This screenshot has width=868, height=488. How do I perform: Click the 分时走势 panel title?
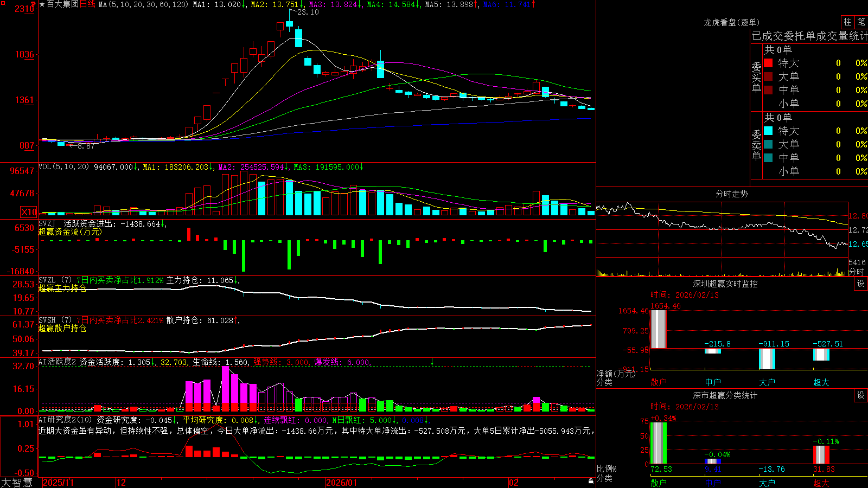tap(731, 194)
